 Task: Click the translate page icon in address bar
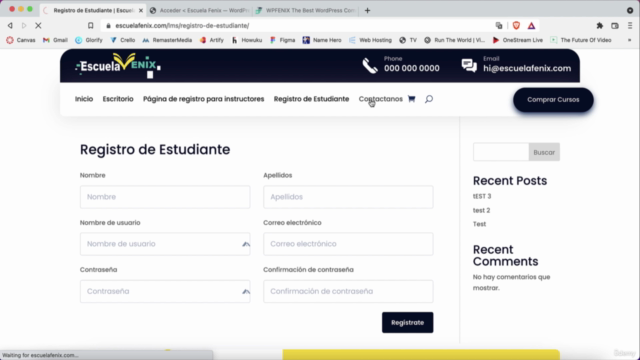click(x=499, y=26)
